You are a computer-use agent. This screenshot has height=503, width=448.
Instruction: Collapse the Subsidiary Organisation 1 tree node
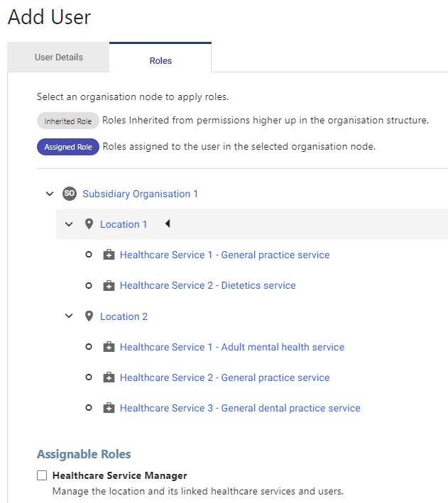[50, 194]
